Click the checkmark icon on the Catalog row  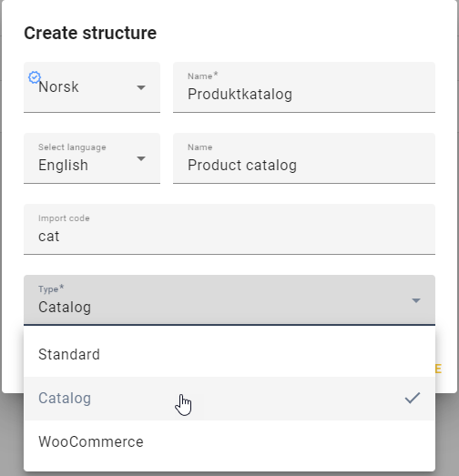413,398
